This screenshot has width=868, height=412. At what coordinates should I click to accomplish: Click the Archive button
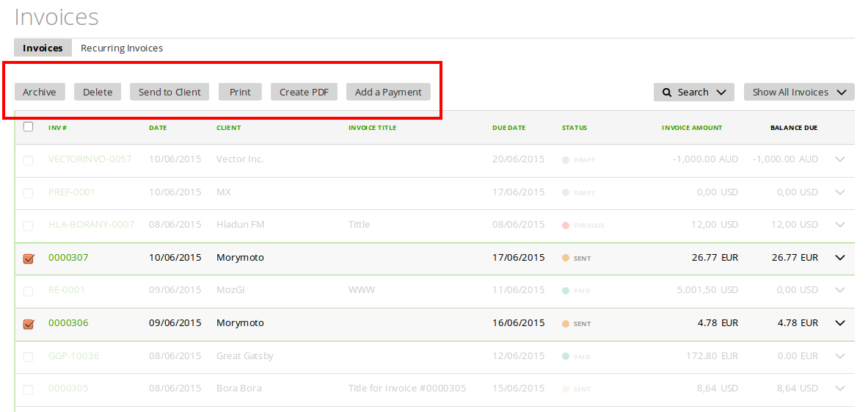40,92
